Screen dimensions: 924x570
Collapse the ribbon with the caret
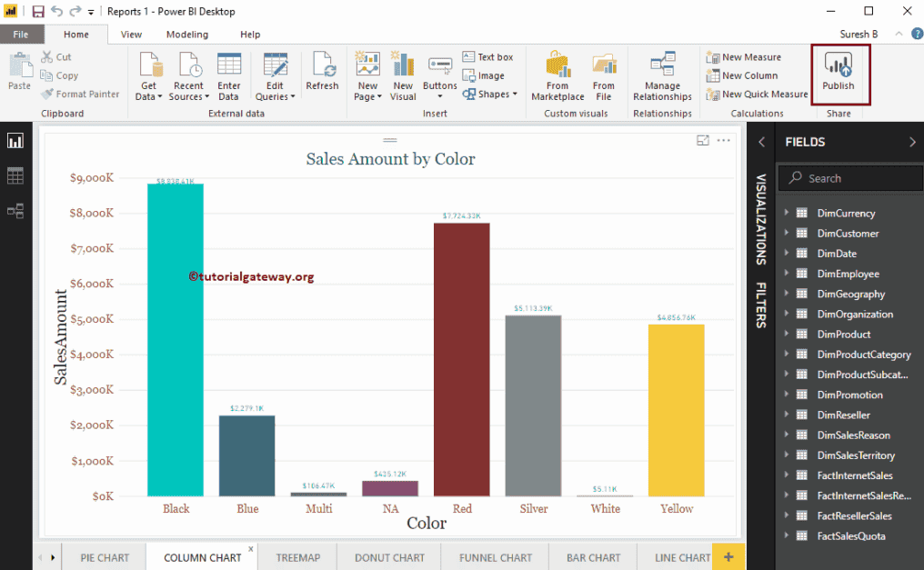pos(899,35)
